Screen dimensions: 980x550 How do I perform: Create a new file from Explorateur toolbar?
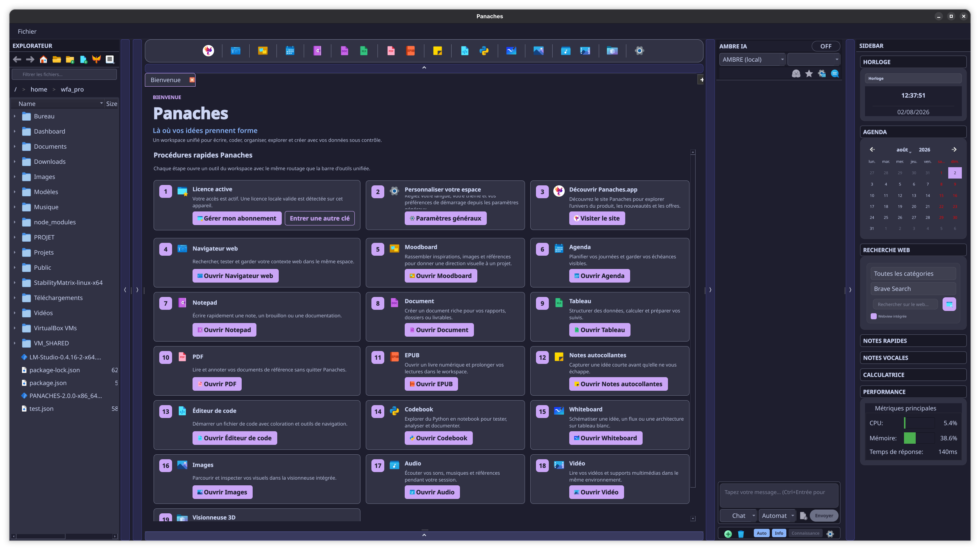coord(83,59)
